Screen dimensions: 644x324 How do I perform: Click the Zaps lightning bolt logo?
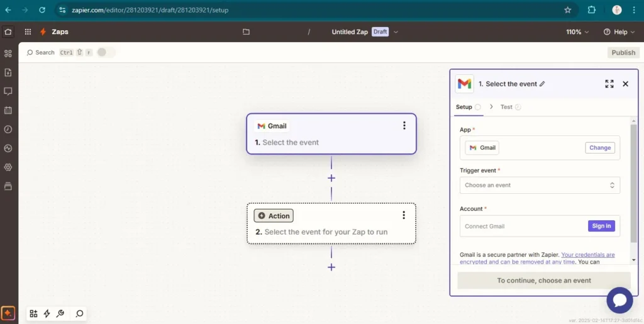pos(43,31)
